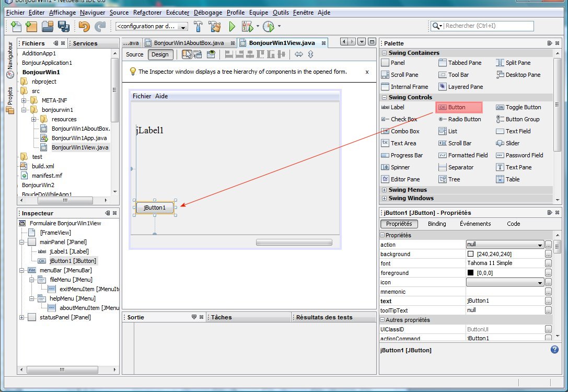Viewport: 568px width, 392px height.
Task: Launch the Profile Main Project clock icon
Action: click(x=269, y=26)
